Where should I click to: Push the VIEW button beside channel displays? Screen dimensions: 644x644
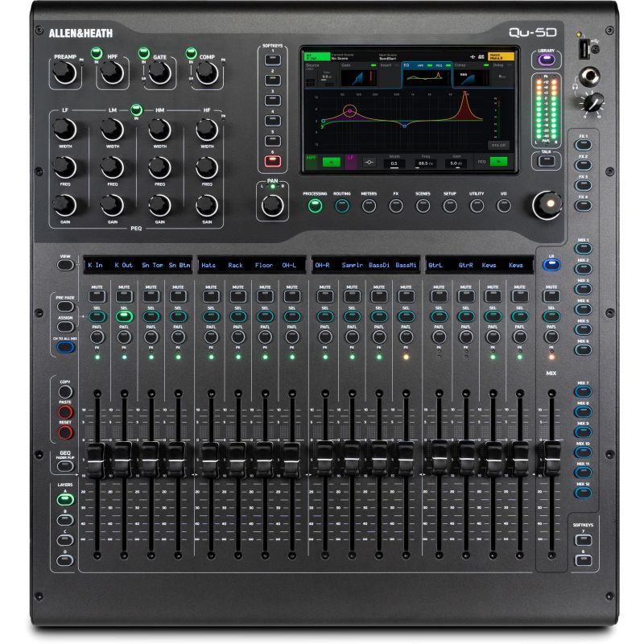[x=65, y=265]
